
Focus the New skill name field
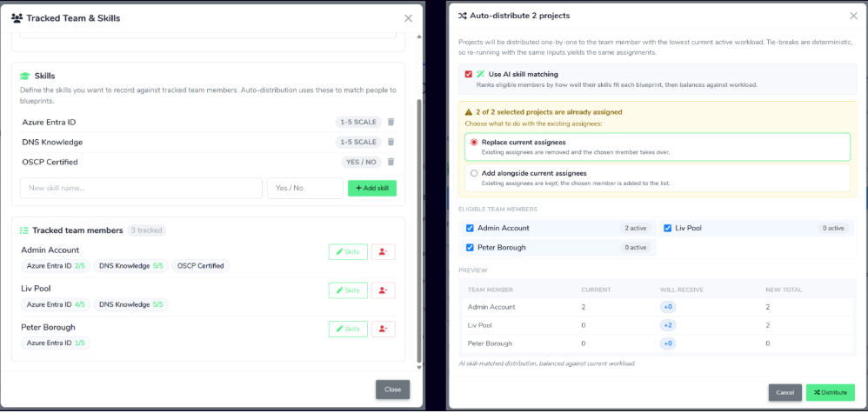(141, 188)
